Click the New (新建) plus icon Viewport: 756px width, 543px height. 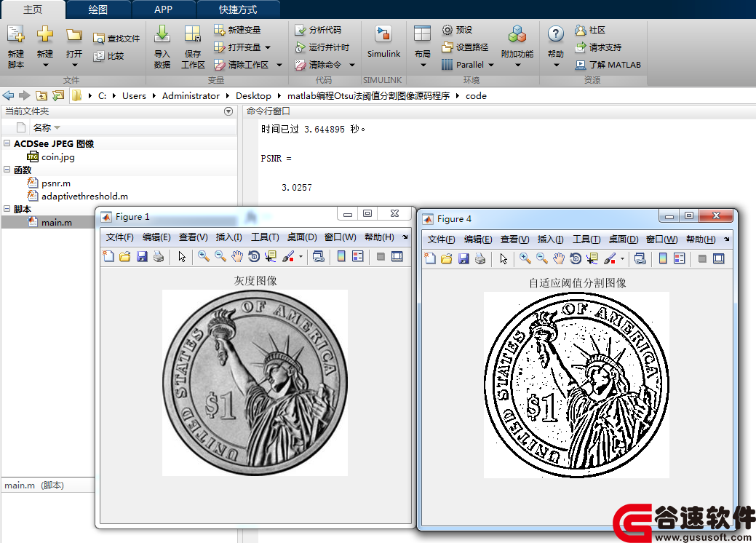pos(45,34)
